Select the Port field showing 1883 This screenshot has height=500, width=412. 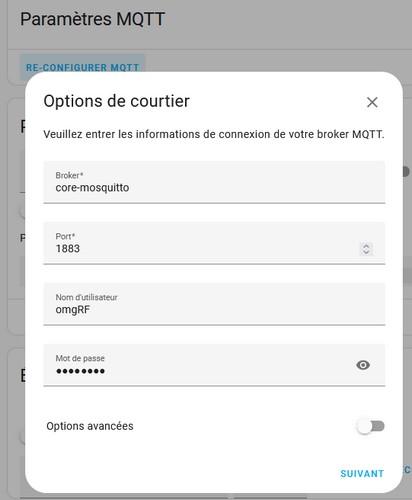coord(214,243)
